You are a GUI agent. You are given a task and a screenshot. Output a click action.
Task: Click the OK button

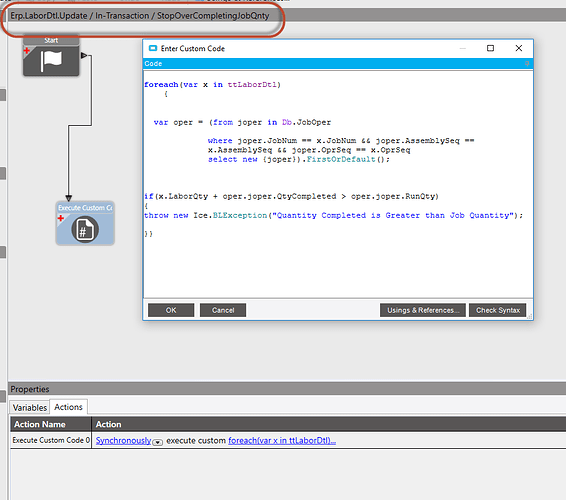click(171, 310)
